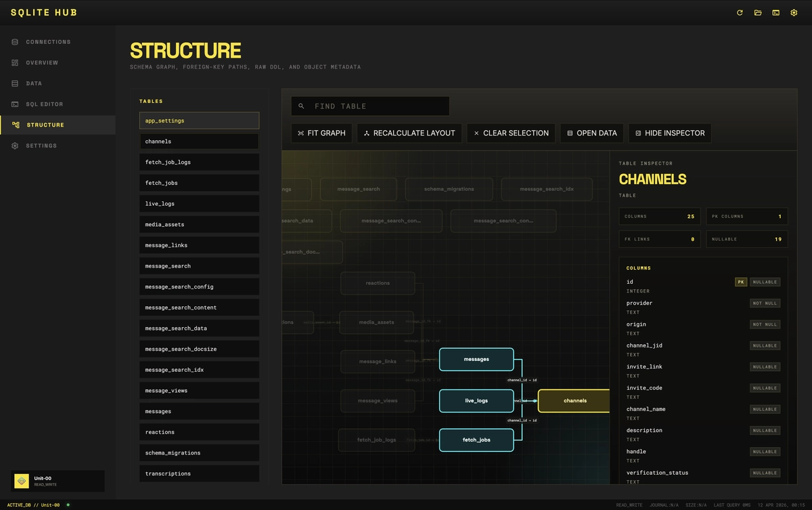Click the refresh icon in the top bar
The image size is (812, 510).
(x=740, y=13)
